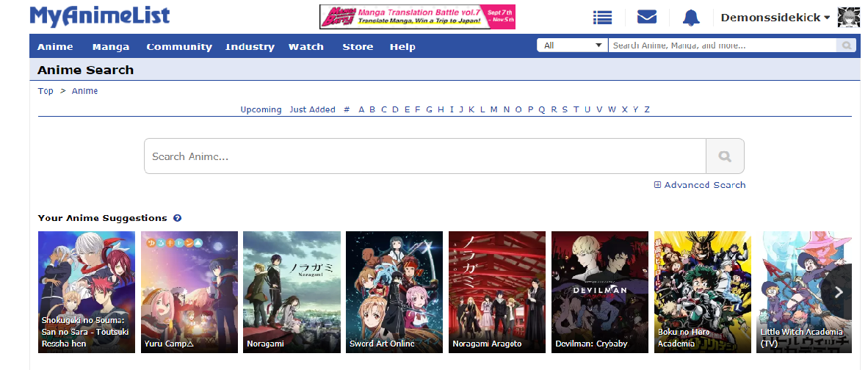
Task: Click the Anime Suggestions help question icon
Action: (x=177, y=218)
